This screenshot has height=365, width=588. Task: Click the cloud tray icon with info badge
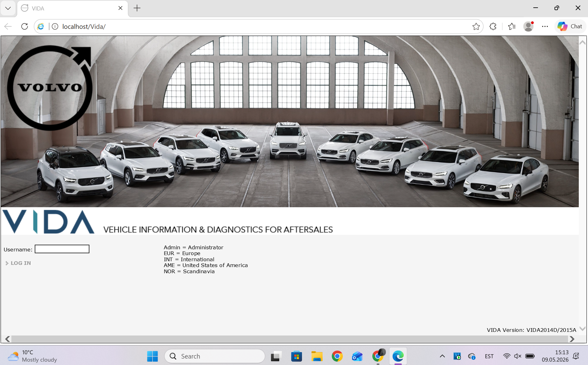tap(472, 356)
